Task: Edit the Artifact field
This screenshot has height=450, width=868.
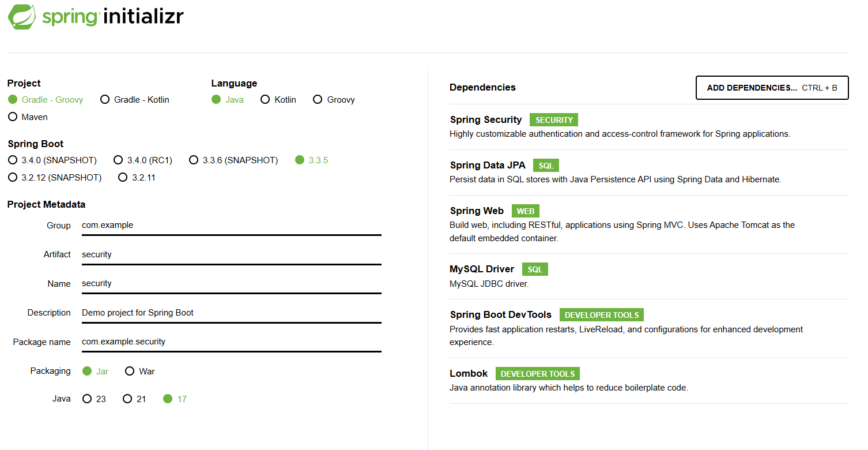Action: click(x=232, y=254)
